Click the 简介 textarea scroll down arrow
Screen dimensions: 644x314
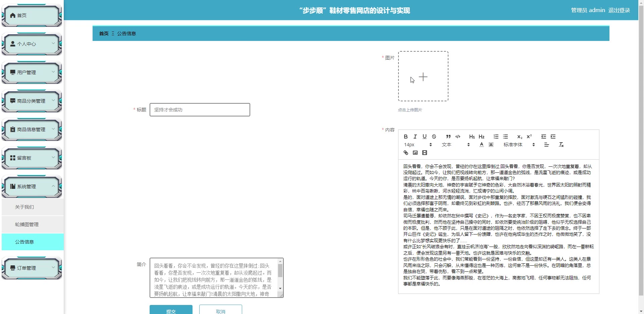[280, 288]
